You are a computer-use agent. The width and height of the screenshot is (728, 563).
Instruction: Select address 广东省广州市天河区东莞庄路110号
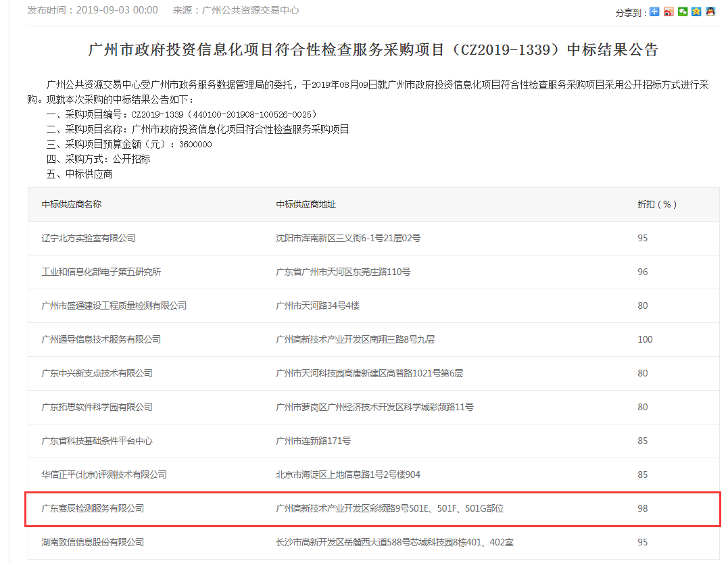tap(343, 272)
